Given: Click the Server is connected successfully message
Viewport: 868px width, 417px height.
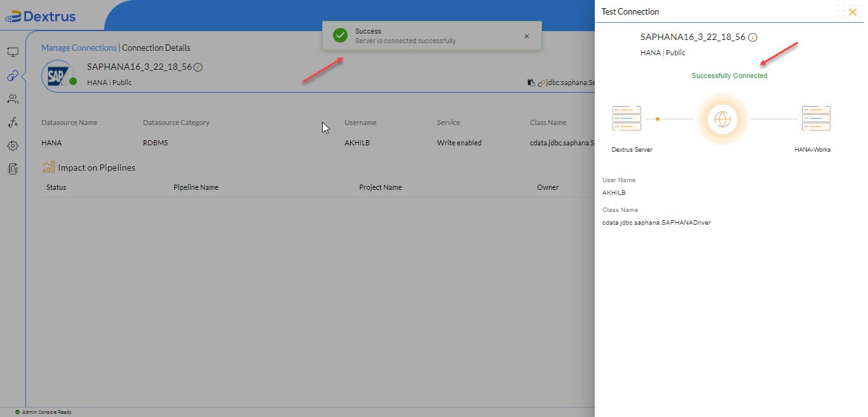Looking at the screenshot, I should pos(405,41).
